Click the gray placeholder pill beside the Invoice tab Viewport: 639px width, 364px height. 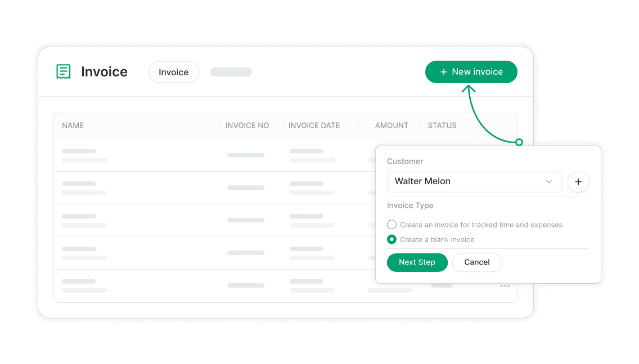231,71
